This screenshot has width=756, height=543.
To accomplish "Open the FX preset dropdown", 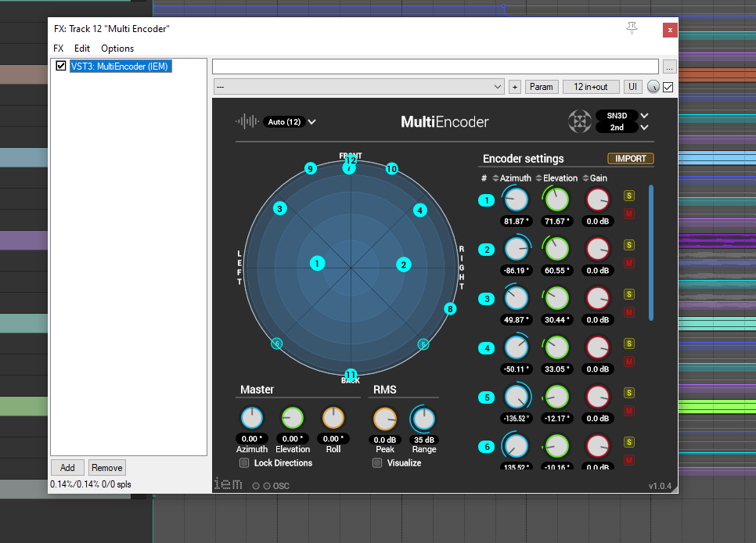I will 359,87.
